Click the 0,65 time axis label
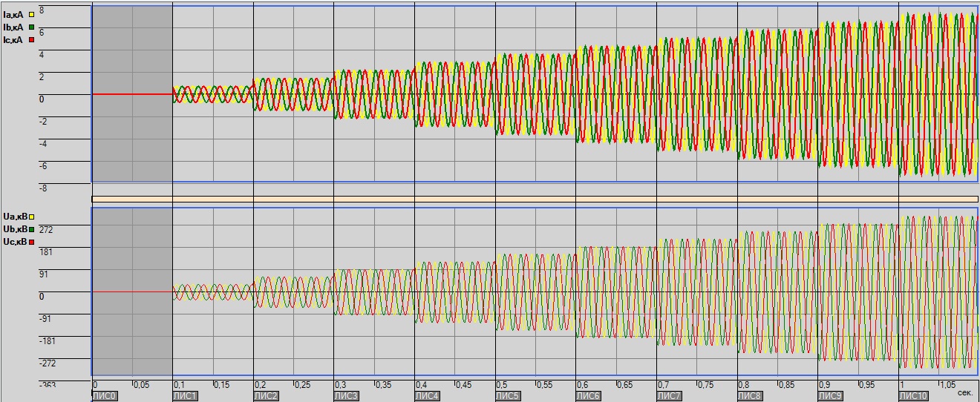The image size is (980, 402). pyautogui.click(x=625, y=386)
